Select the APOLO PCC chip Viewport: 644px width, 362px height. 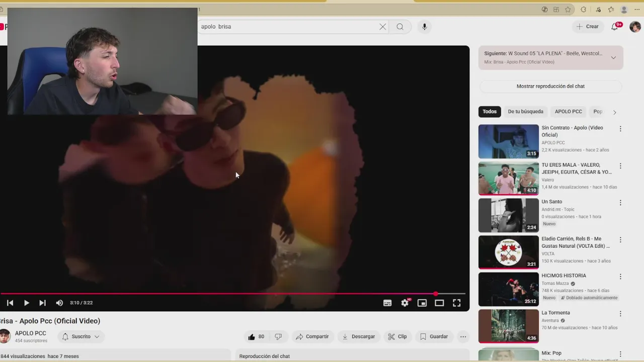568,112
